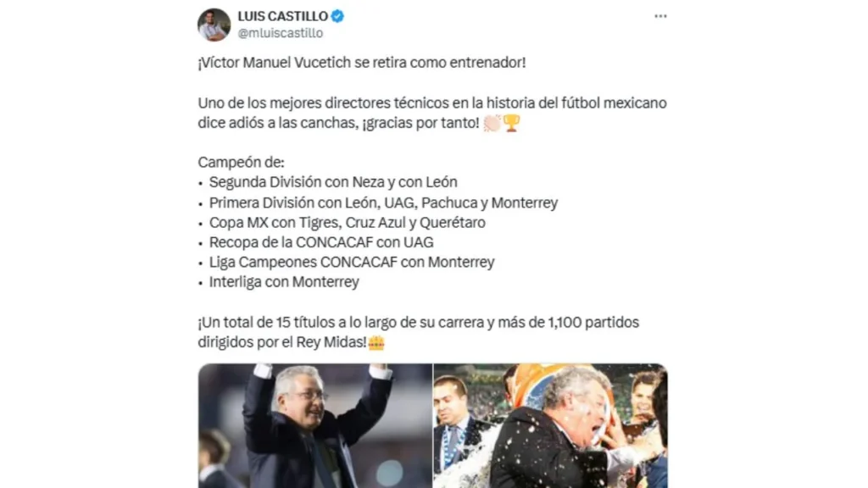The width and height of the screenshot is (868, 488).
Task: Open the LUIS CASTILLO display name
Action: coord(283,16)
